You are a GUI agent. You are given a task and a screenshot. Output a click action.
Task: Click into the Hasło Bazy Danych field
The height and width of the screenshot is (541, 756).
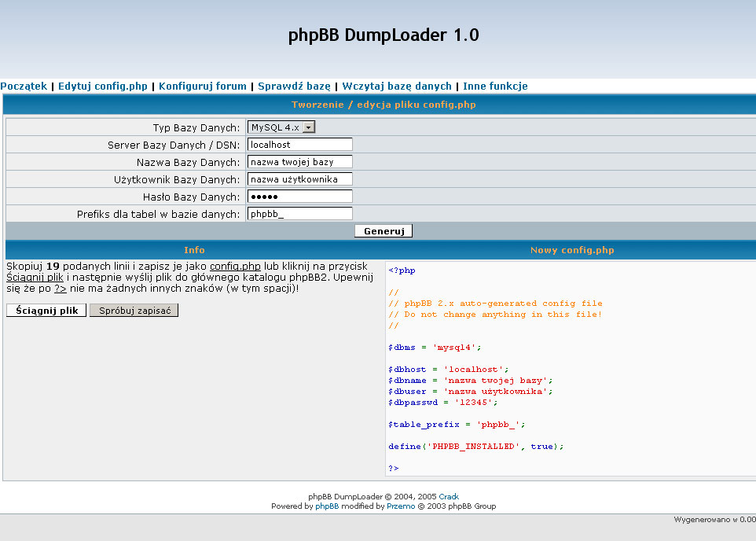(300, 197)
